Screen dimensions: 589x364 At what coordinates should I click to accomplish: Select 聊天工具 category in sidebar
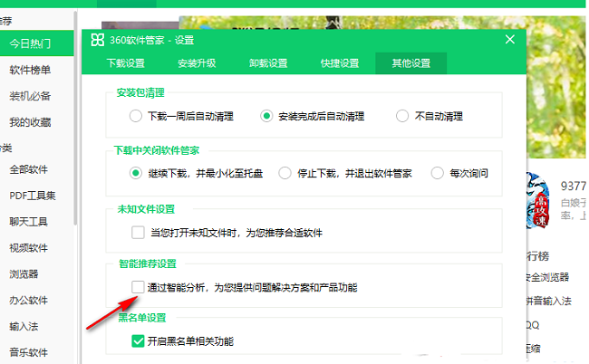[x=29, y=222]
